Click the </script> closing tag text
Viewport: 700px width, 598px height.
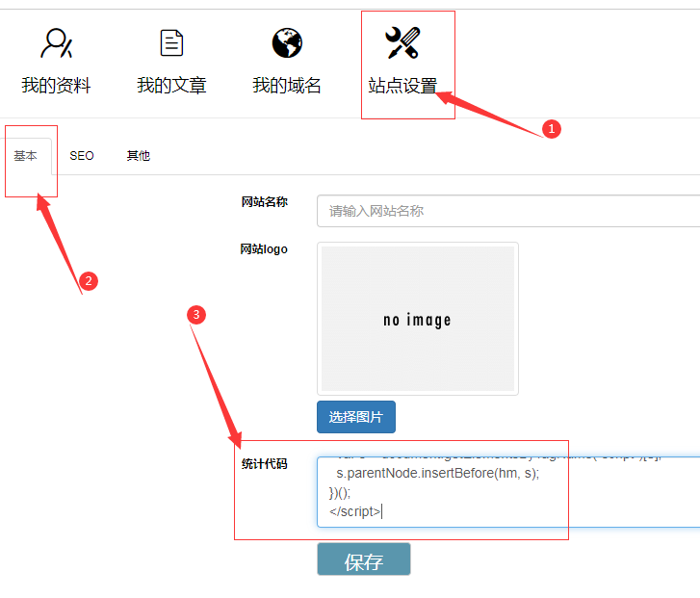(355, 511)
